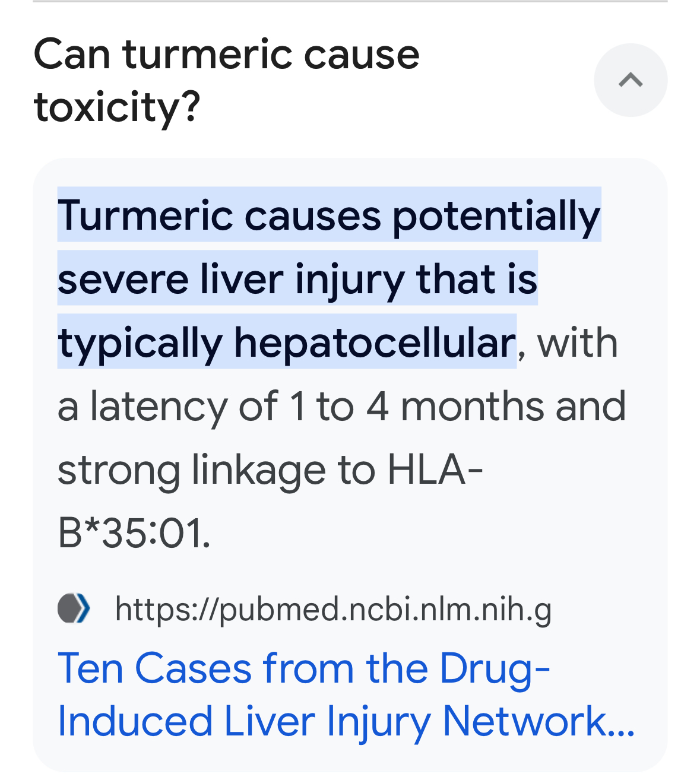Image resolution: width=700 pixels, height=777 pixels.
Task: Click the word 'Turmeric' starting the answer
Action: pyautogui.click(x=145, y=215)
